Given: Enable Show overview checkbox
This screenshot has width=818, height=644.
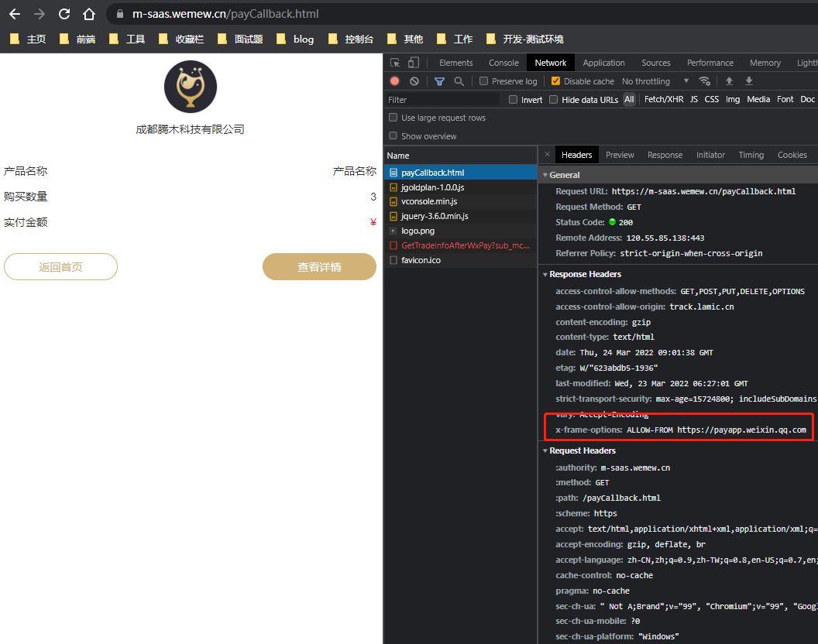Looking at the screenshot, I should click(394, 135).
